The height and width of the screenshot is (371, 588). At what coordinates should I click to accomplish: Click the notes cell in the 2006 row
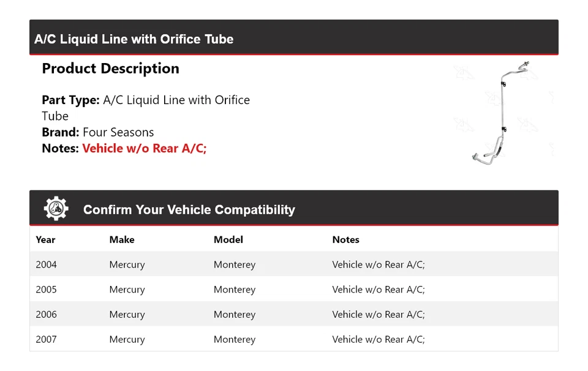click(378, 315)
